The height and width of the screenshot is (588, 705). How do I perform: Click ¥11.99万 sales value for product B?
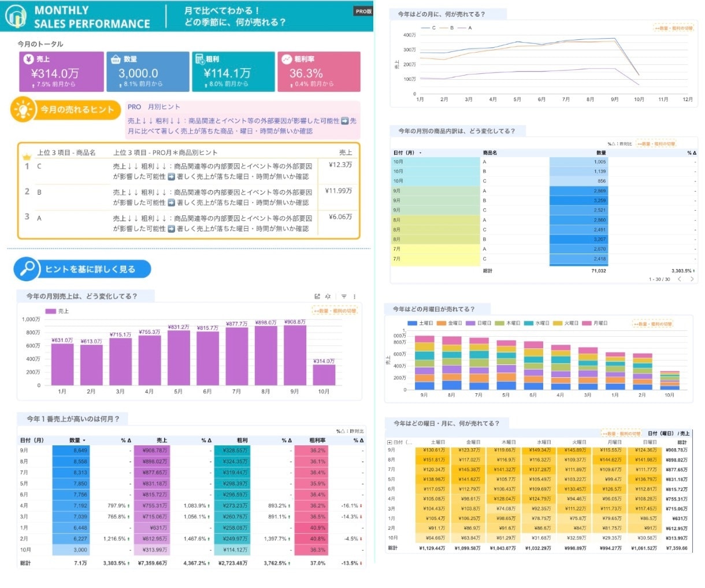[339, 191]
